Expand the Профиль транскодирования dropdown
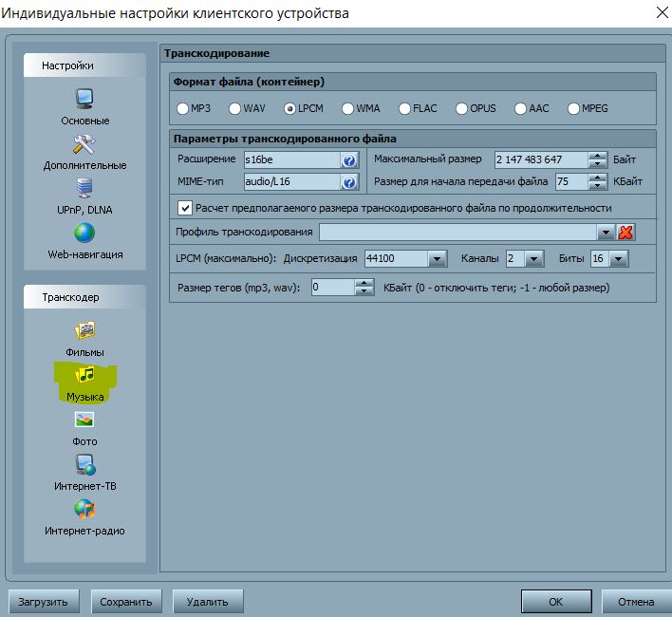This screenshot has height=617, width=672. tap(606, 233)
